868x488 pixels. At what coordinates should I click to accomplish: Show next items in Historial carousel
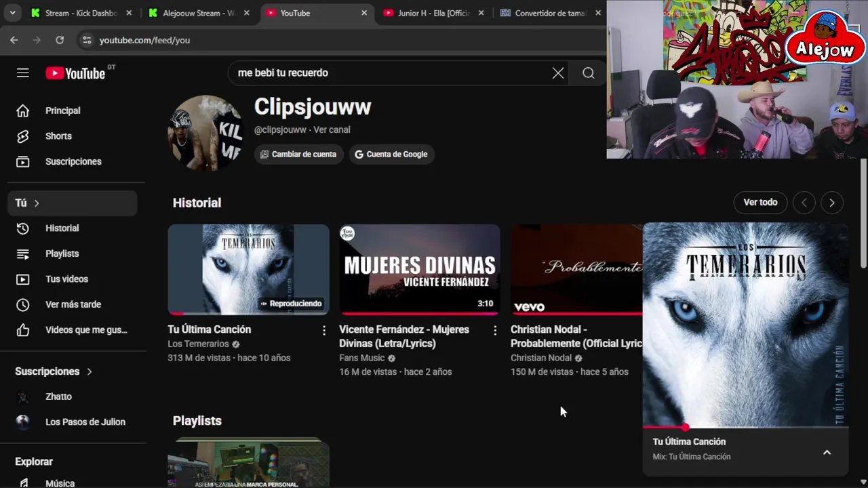[832, 203]
